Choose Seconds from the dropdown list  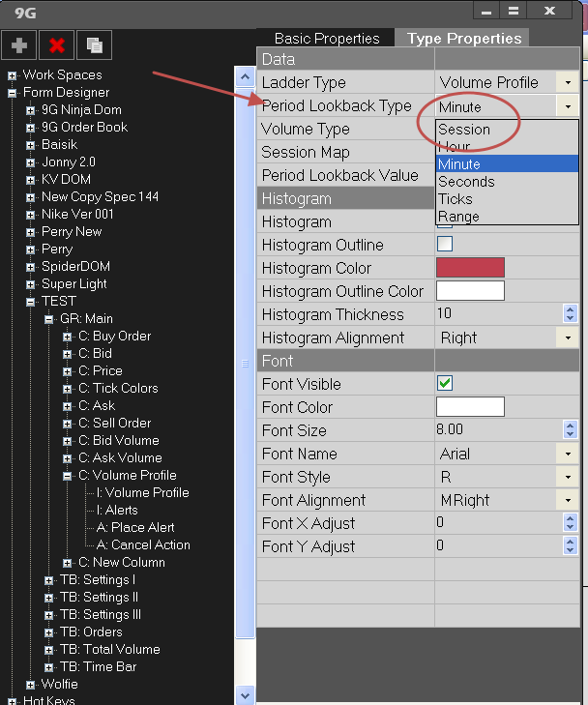pos(507,182)
